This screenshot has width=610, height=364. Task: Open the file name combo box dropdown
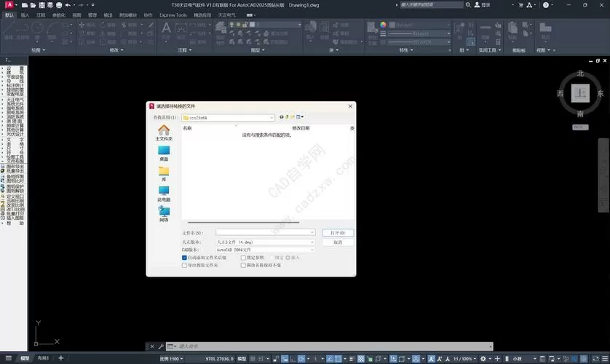tap(312, 232)
